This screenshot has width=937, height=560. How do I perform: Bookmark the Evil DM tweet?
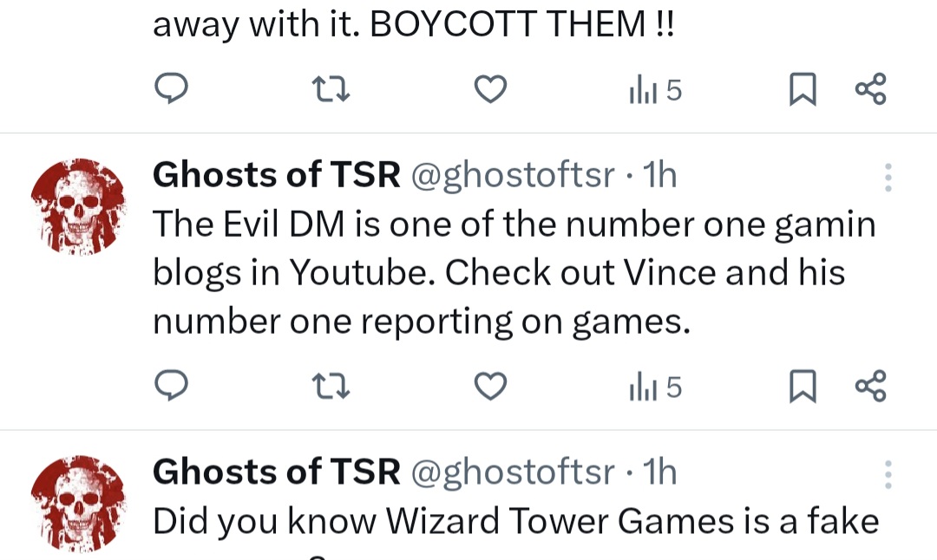803,387
